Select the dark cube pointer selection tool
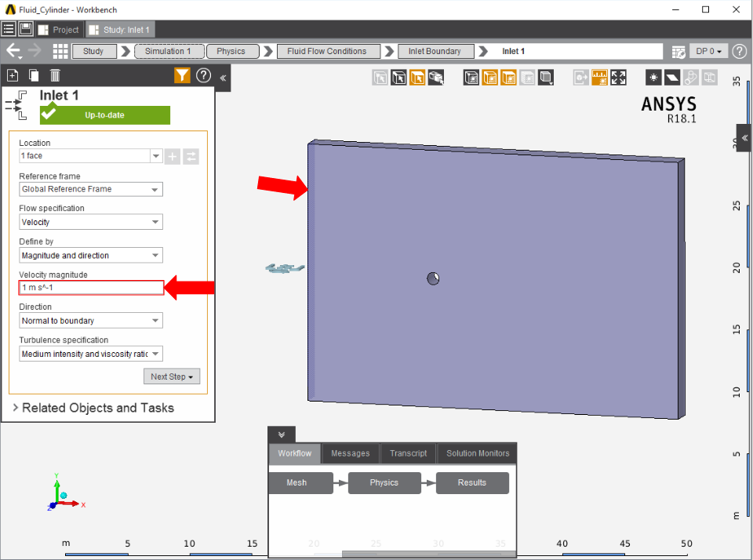Image resolution: width=753 pixels, height=560 pixels. pos(398,78)
